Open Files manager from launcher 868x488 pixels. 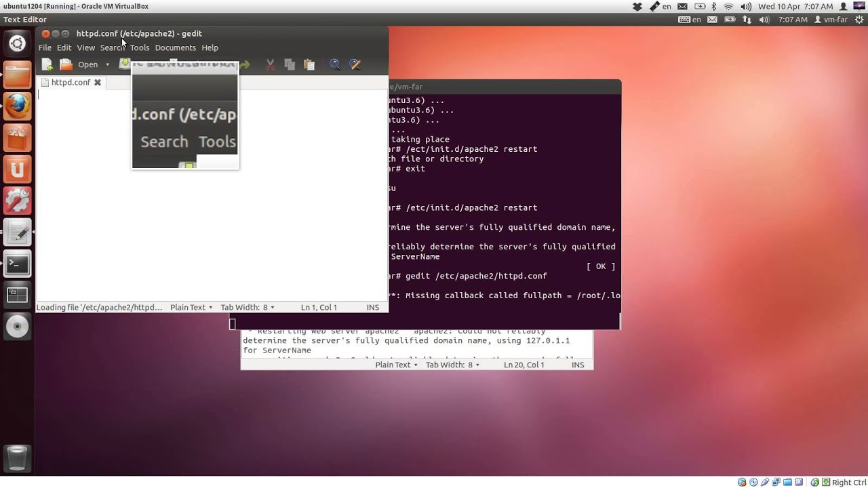pos(18,75)
